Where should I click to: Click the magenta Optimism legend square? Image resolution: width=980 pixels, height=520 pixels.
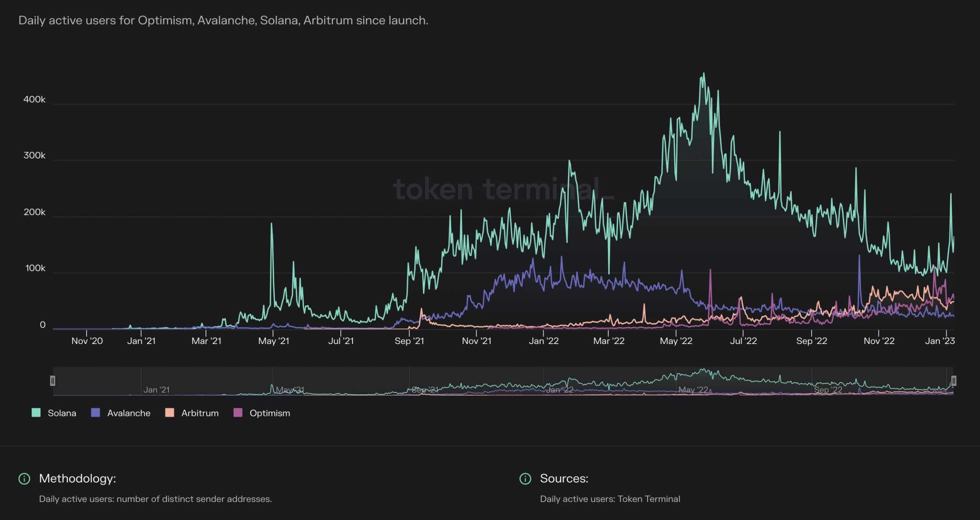coord(238,412)
